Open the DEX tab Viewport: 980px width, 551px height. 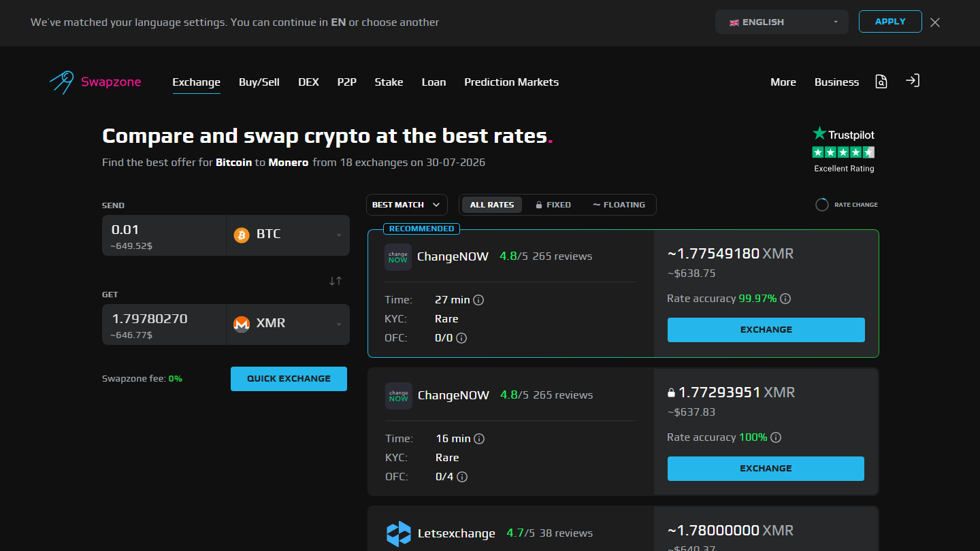tap(308, 82)
